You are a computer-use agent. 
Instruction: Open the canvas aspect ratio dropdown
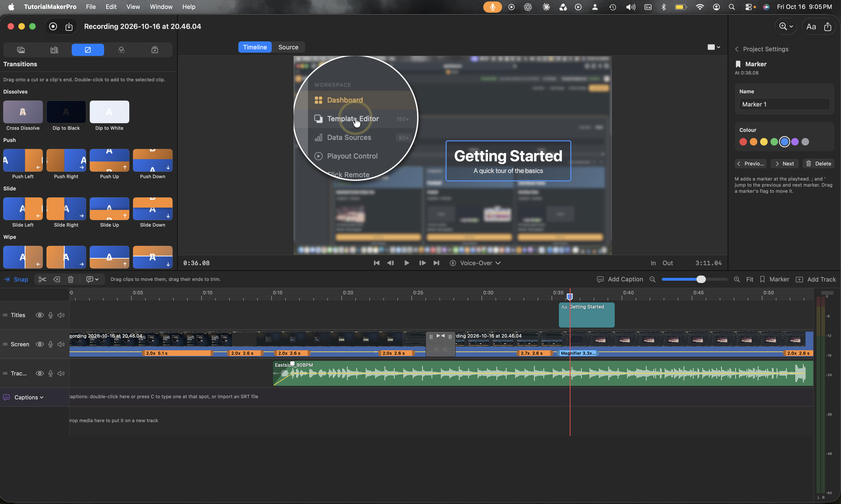pyautogui.click(x=714, y=47)
